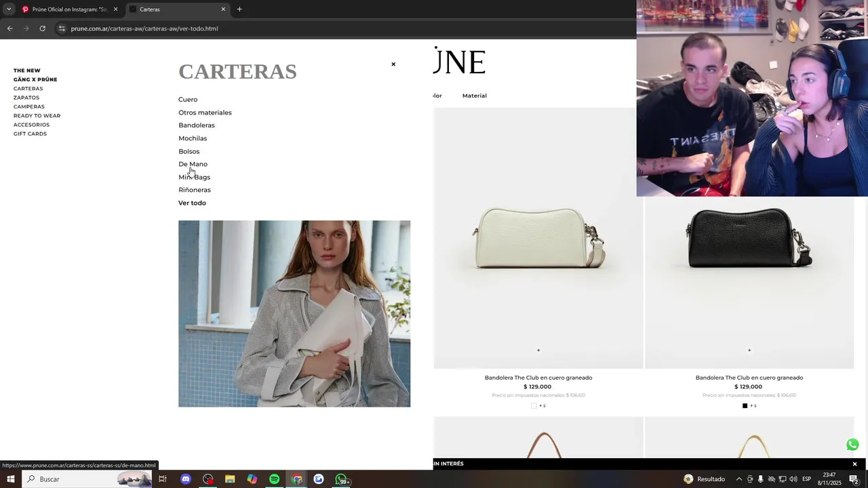Open GÄNG X PRÜNE menu section
Screen dimensions: 868x488
coord(35,79)
